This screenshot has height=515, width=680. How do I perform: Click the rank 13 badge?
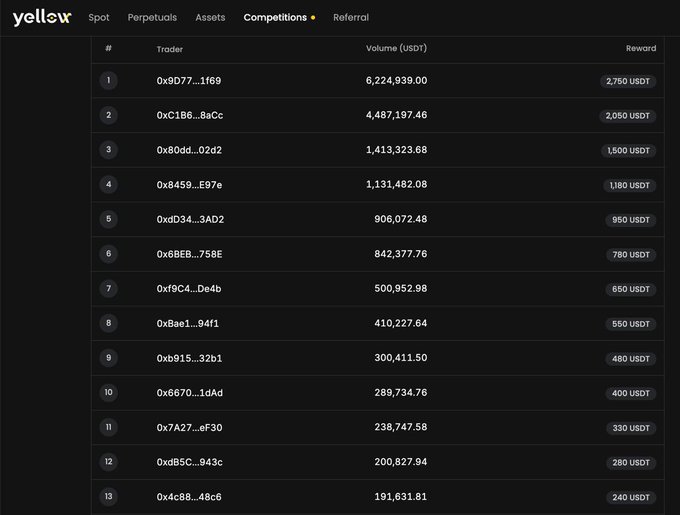click(108, 497)
